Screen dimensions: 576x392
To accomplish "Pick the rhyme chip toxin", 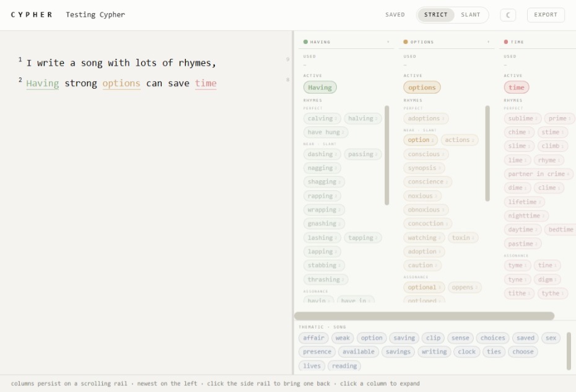I will (463, 238).
